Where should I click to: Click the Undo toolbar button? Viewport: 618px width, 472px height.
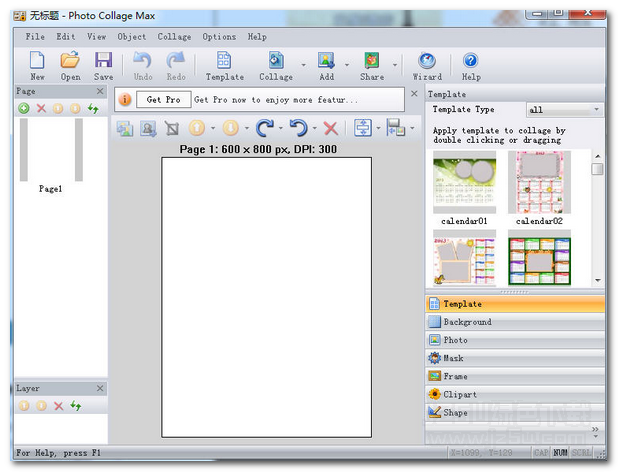coord(143,66)
